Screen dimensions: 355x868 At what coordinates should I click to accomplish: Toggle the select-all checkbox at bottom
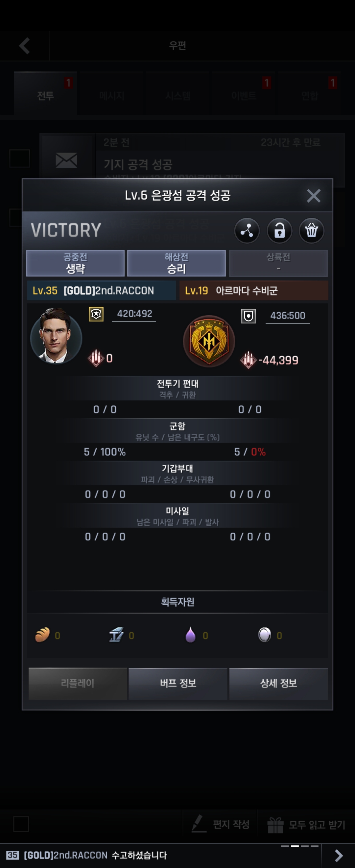(21, 824)
